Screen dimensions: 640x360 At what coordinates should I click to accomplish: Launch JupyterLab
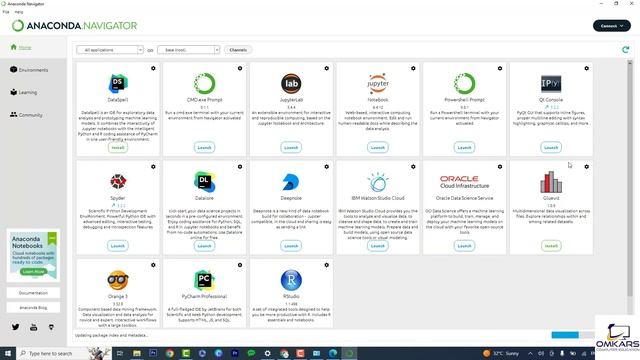click(x=291, y=147)
